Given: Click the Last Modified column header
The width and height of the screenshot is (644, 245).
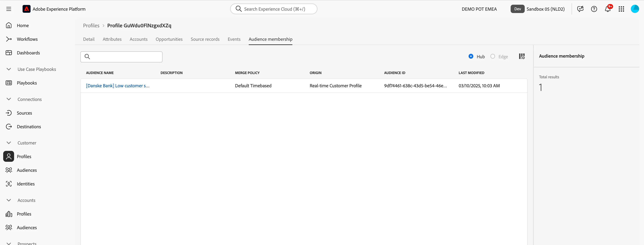Looking at the screenshot, I should click(471, 73).
